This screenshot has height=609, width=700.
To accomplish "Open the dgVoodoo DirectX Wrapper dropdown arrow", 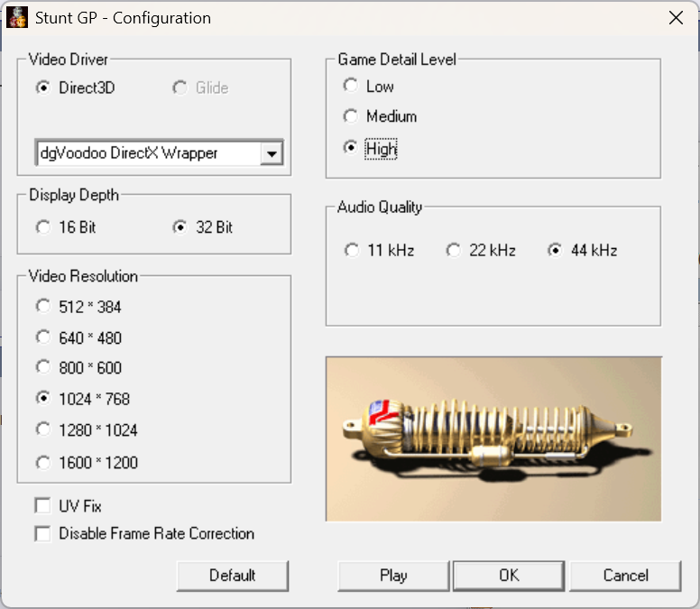I will 272,153.
